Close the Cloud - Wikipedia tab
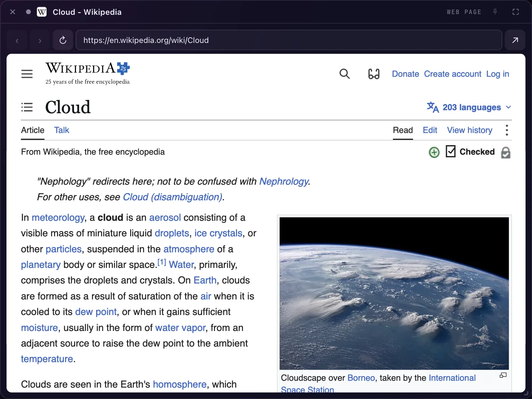Screen dimensions: 532x399 (13, 12)
